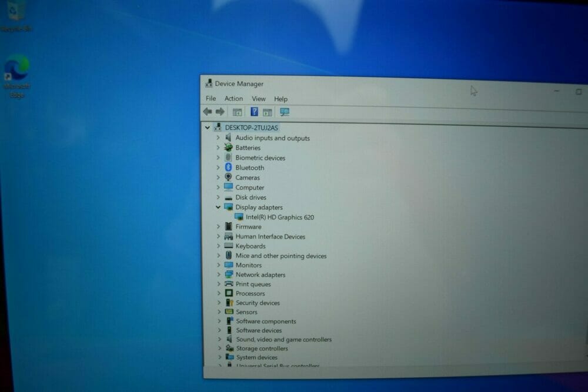Image resolution: width=588 pixels, height=392 pixels.
Task: Click the Disk drives icon
Action: 228,197
